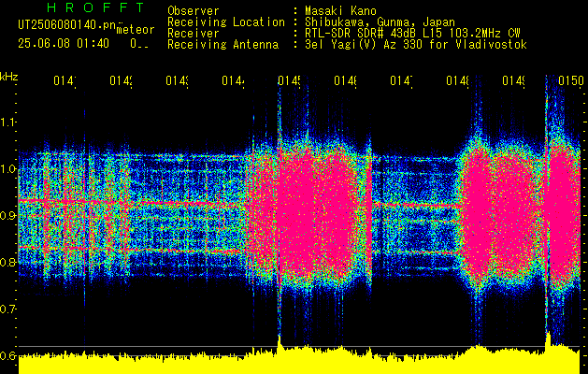Click the 'Observer' field label
The image size is (588, 374).
pyautogui.click(x=194, y=11)
